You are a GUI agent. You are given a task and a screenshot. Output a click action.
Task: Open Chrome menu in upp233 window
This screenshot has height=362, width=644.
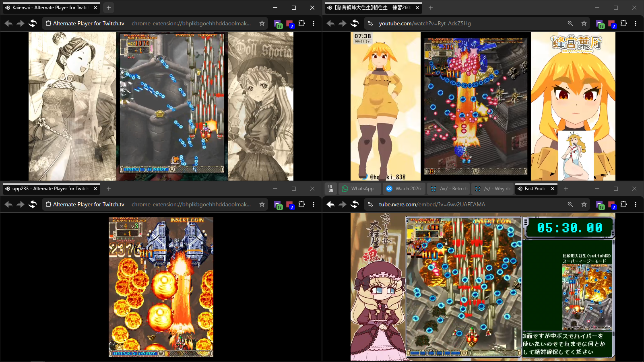coord(314,204)
